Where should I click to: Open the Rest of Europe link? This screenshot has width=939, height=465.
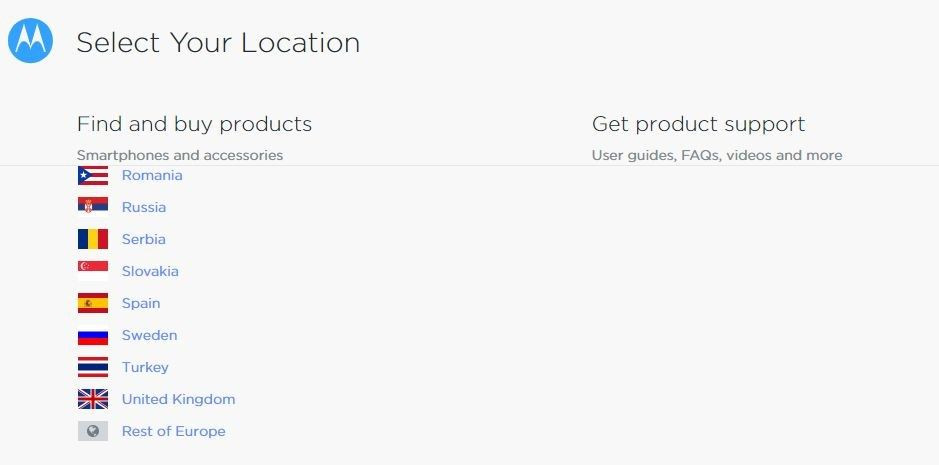pos(174,431)
